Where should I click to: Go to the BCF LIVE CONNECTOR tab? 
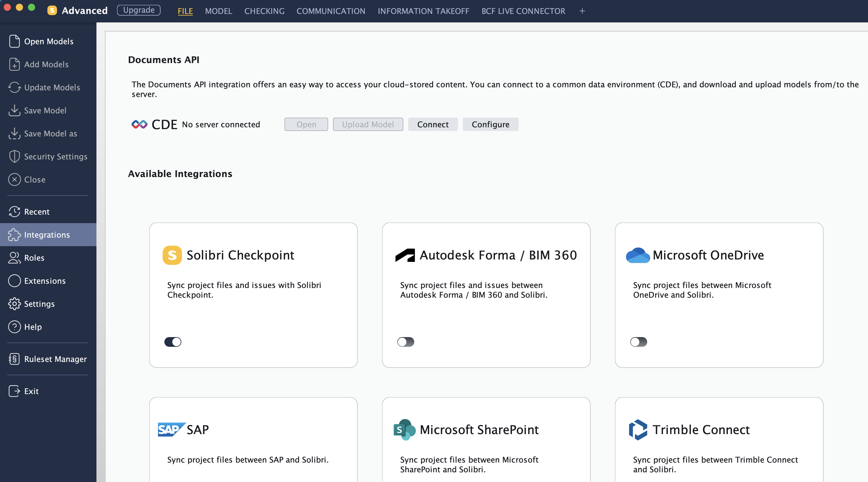click(x=523, y=11)
